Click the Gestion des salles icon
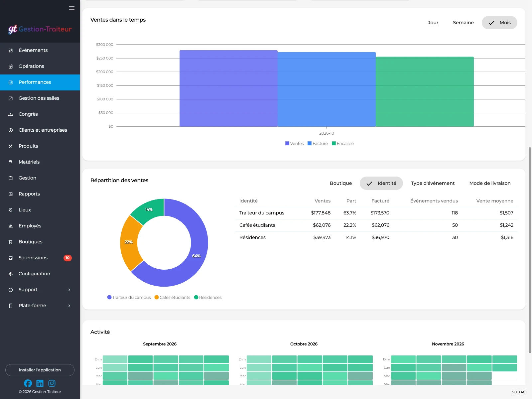 (11, 98)
